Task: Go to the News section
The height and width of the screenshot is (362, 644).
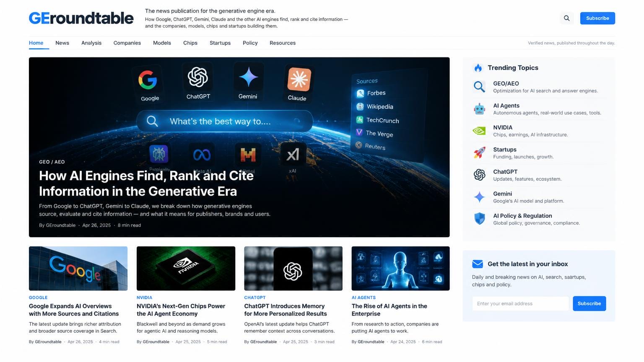Action: 62,43
